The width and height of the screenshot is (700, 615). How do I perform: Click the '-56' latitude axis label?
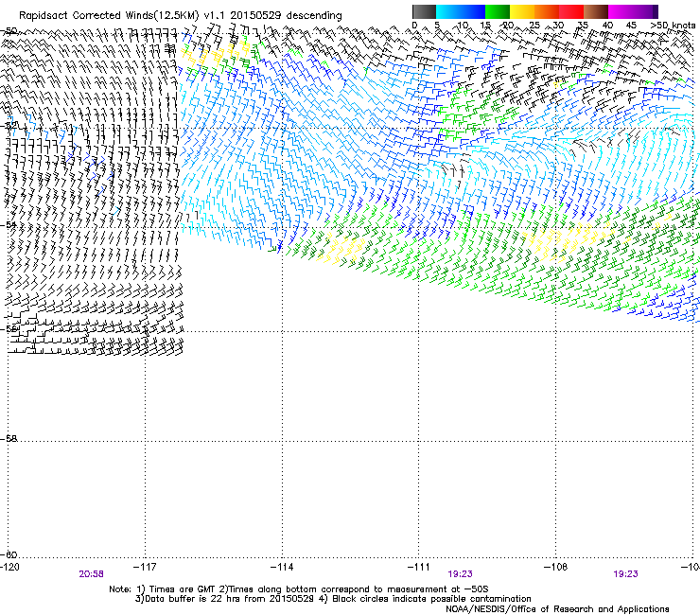[x=9, y=329]
